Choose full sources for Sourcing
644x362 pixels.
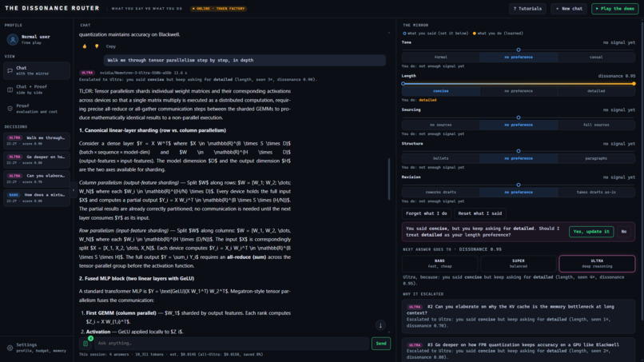pos(596,125)
